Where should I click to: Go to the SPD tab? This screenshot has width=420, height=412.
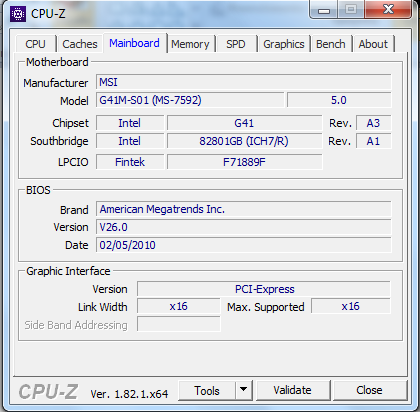pos(236,44)
